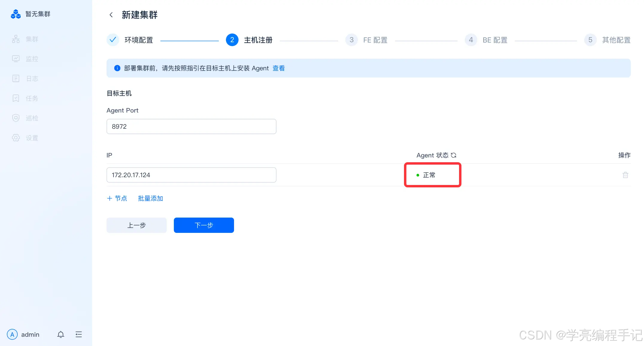Screen dimensions: 644x346
Task: Select the 巡检 menu item label
Action: 32,118
